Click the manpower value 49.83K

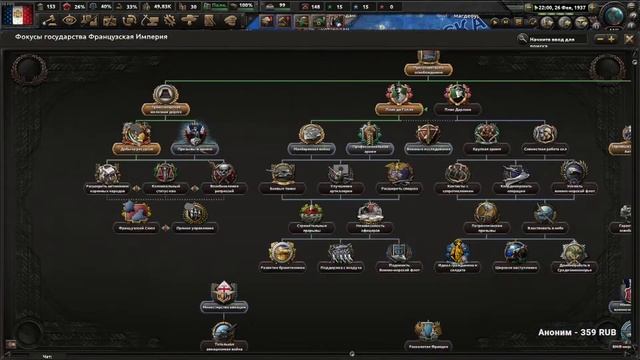coord(162,7)
